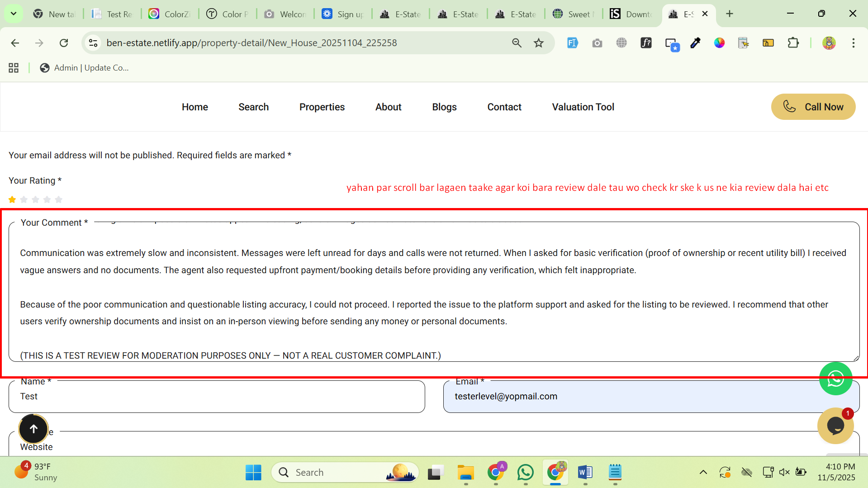Open the browser Extensions puzzle icon
868x488 pixels.
tap(793, 43)
